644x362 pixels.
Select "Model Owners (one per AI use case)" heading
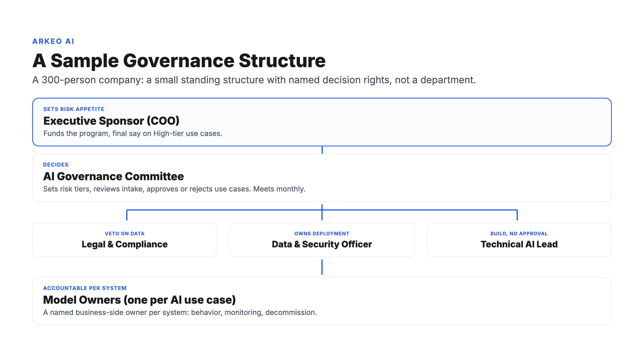coord(139,300)
